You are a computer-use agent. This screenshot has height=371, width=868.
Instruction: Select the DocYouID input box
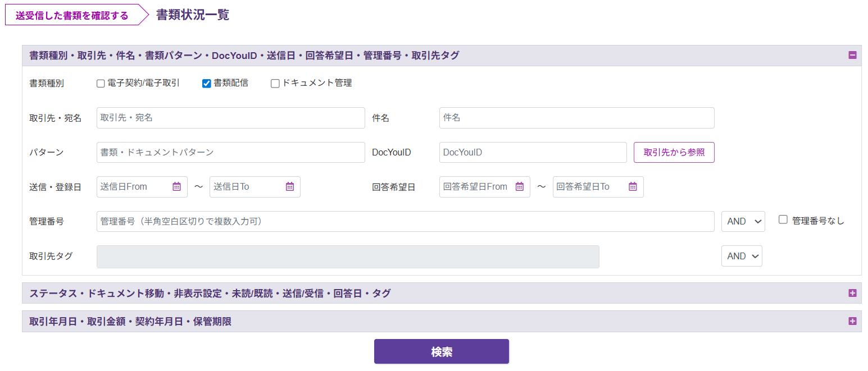click(533, 152)
